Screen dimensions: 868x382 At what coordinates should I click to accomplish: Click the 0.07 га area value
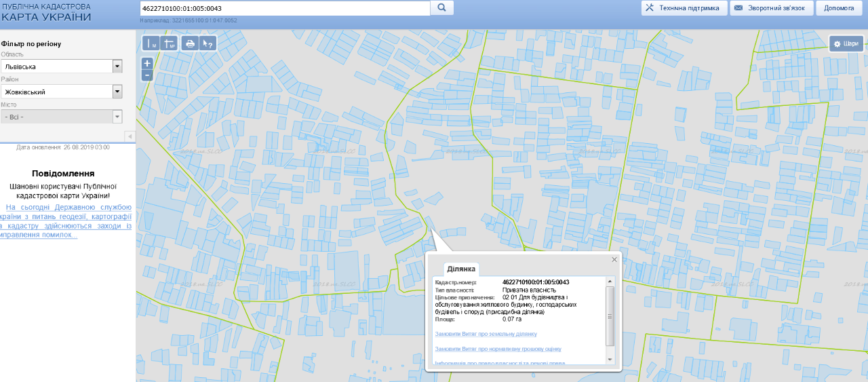512,319
